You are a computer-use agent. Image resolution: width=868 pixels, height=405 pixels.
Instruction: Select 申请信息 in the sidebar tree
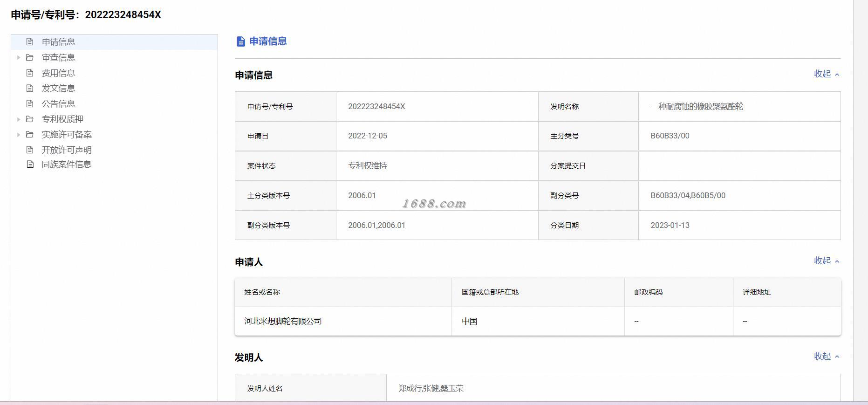[x=58, y=42]
